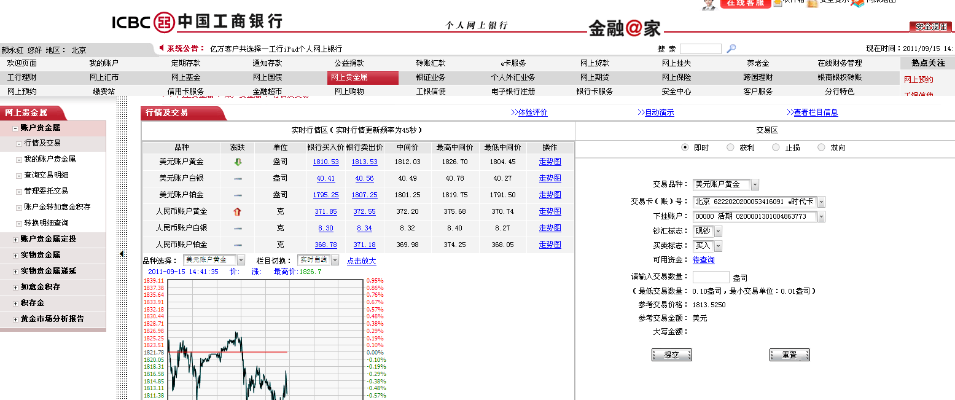Click the speaker icon beside 系统公告
Viewport: 955px width, 400px height.
point(160,48)
